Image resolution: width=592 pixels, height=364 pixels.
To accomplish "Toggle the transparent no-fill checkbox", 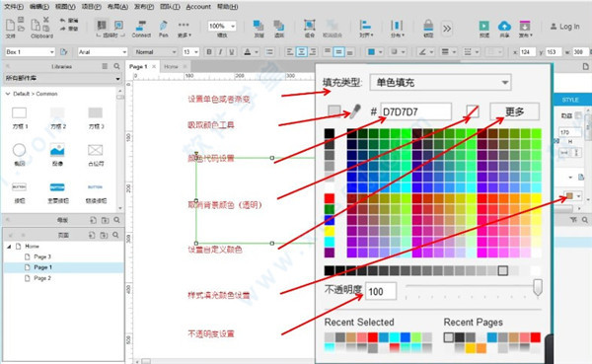I will pyautogui.click(x=473, y=111).
